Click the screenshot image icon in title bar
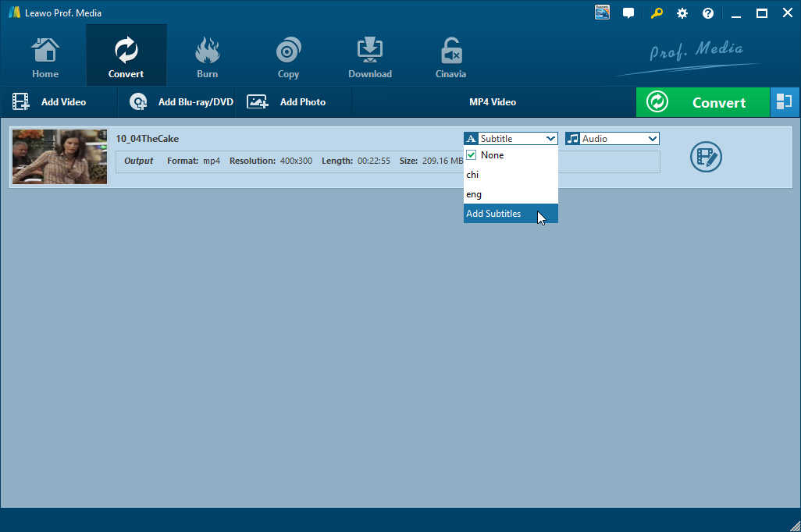Viewport: 801px width, 532px height. coord(602,12)
